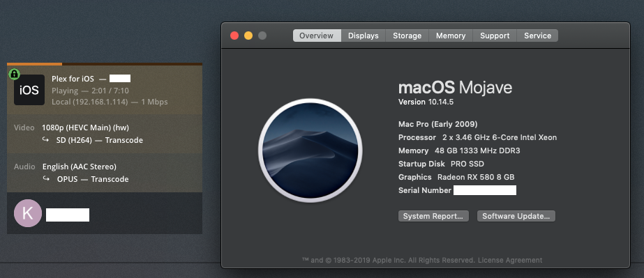The image size is (644, 278).
Task: Click the macOS Mojave desktop image
Action: [x=310, y=150]
